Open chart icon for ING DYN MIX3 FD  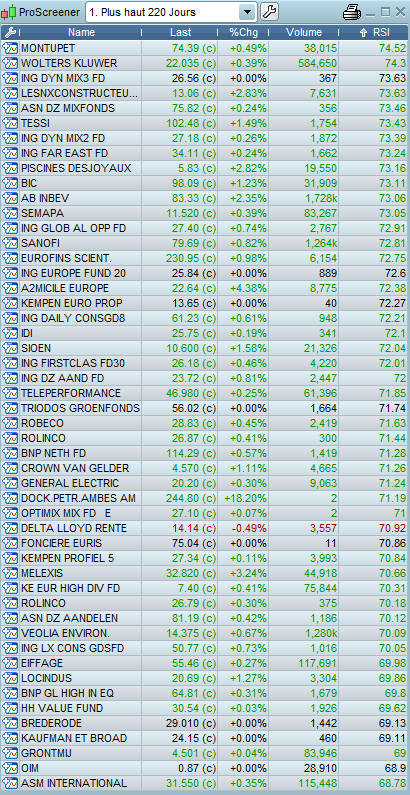(10, 79)
